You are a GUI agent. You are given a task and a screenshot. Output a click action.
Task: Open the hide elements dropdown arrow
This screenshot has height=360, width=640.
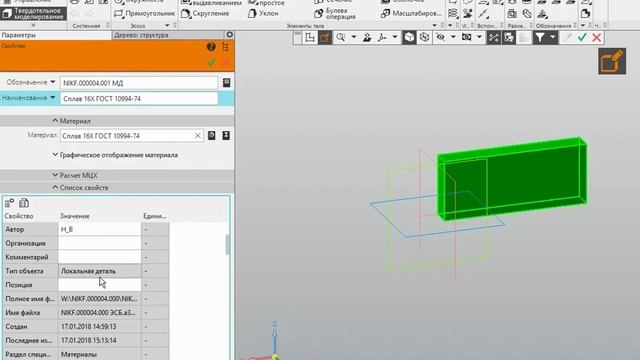453,38
